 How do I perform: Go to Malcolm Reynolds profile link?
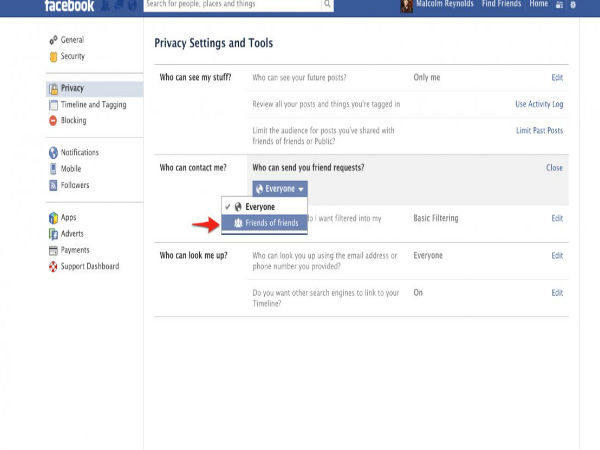(445, 4)
